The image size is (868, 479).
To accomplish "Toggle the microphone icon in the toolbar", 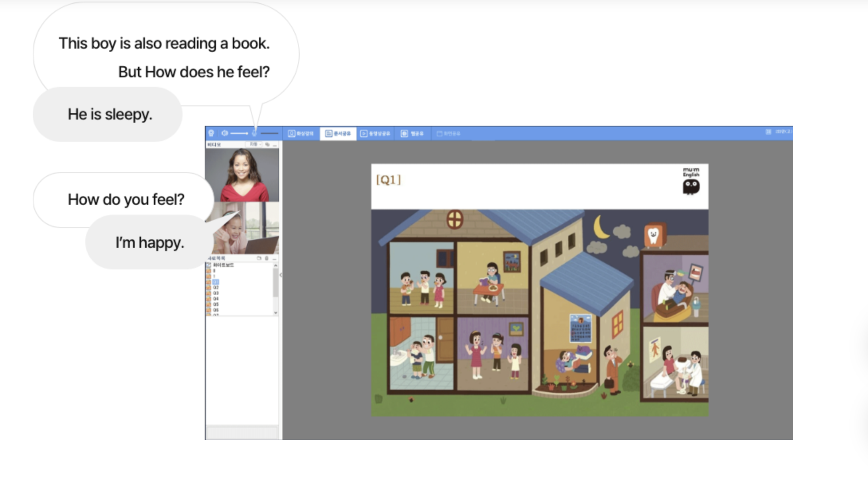I will [x=254, y=133].
